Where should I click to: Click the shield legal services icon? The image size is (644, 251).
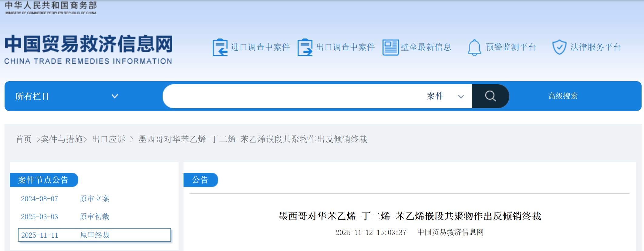559,47
